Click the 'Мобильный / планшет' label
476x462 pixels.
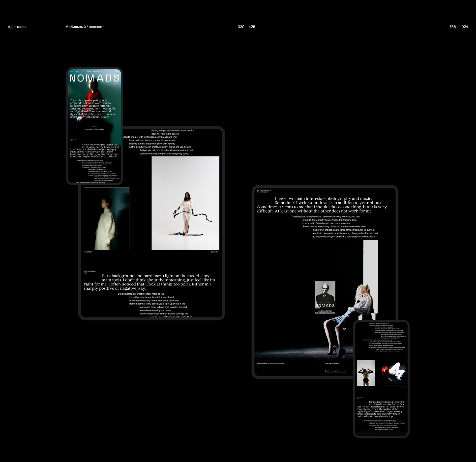click(x=85, y=27)
